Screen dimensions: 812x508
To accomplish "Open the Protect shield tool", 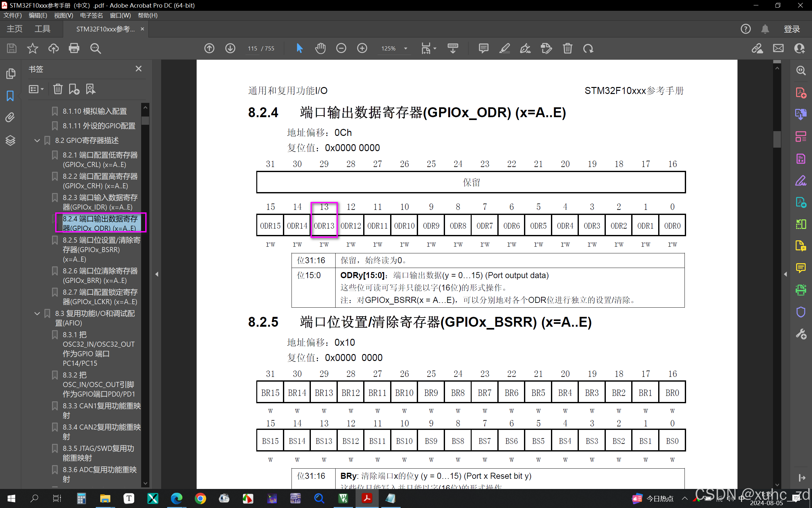I will coord(801,312).
